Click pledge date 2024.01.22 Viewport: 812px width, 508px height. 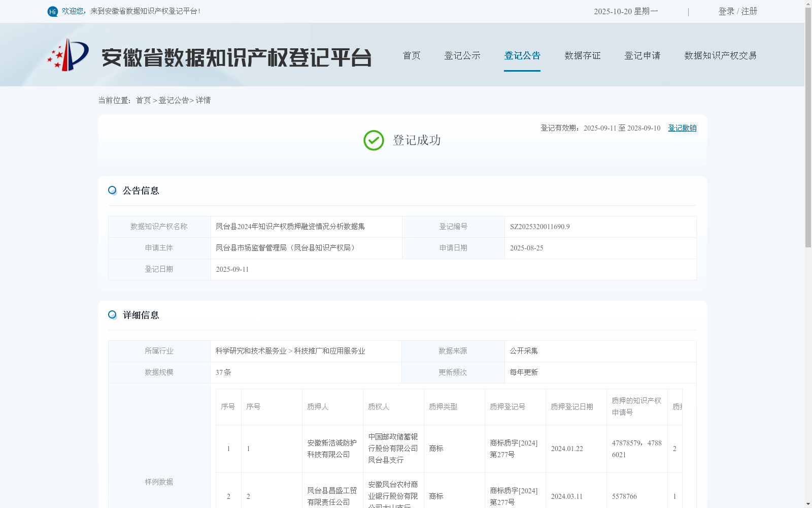pos(567,449)
